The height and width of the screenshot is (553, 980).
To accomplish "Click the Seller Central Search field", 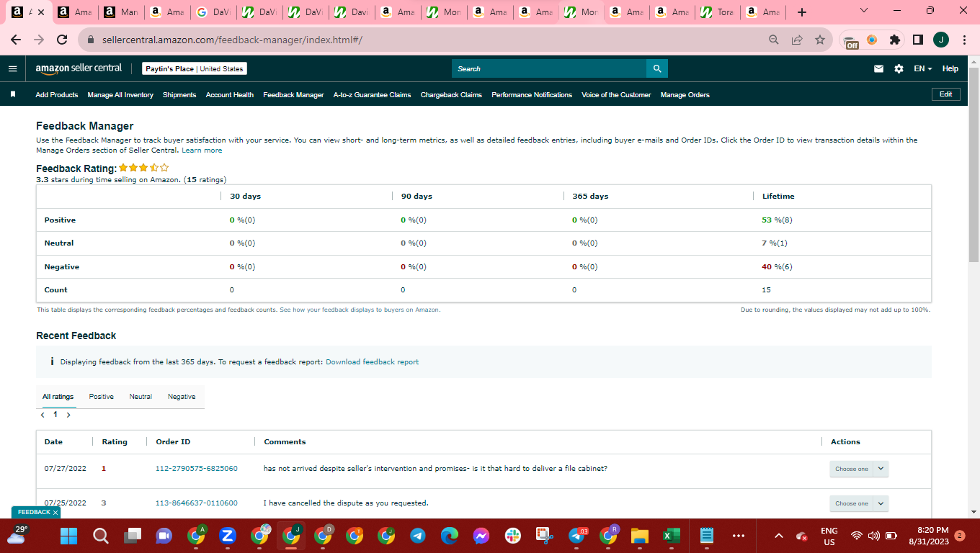I will (x=549, y=68).
